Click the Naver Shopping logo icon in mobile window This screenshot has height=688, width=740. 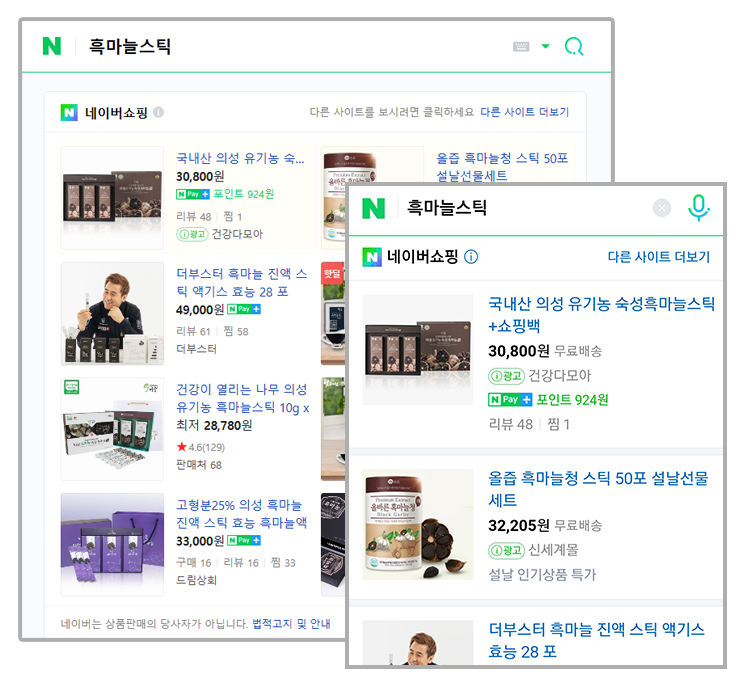(x=372, y=257)
